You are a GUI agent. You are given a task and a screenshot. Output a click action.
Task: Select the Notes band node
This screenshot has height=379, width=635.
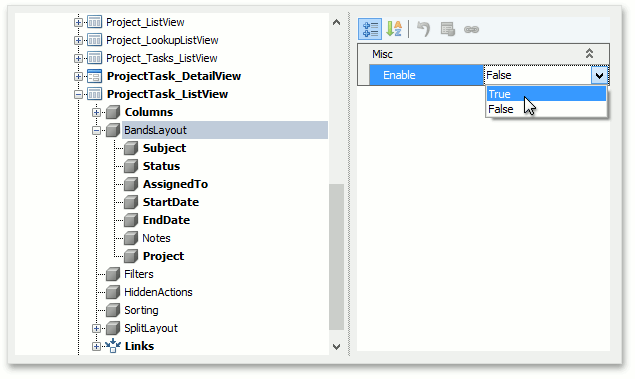156,238
